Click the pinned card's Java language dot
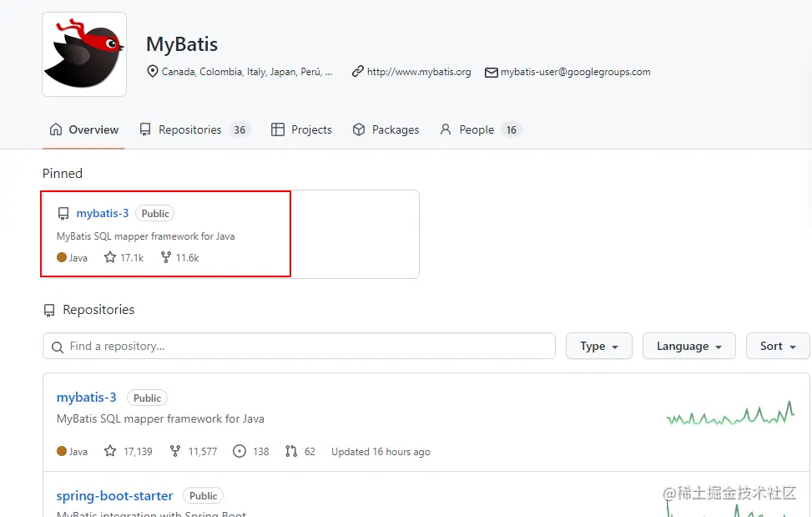 click(62, 257)
